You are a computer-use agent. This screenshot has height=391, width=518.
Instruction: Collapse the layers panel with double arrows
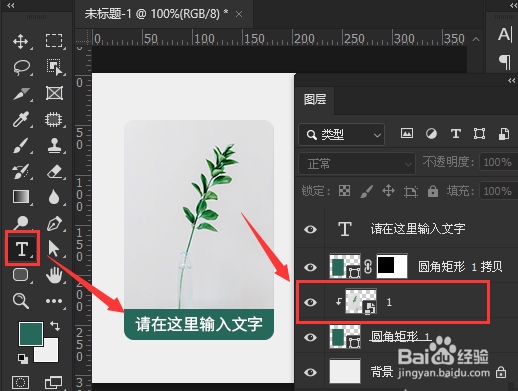coord(512,81)
